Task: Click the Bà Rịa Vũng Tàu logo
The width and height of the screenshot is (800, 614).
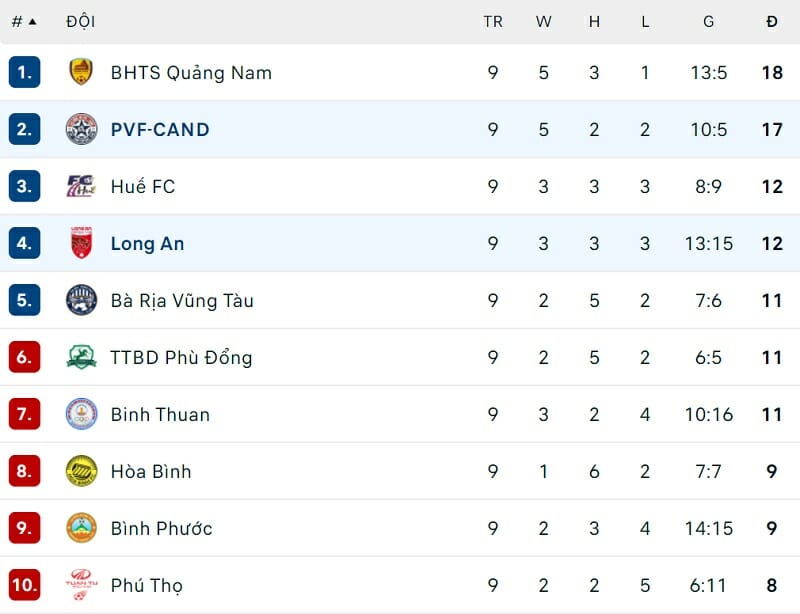Action: [x=81, y=300]
